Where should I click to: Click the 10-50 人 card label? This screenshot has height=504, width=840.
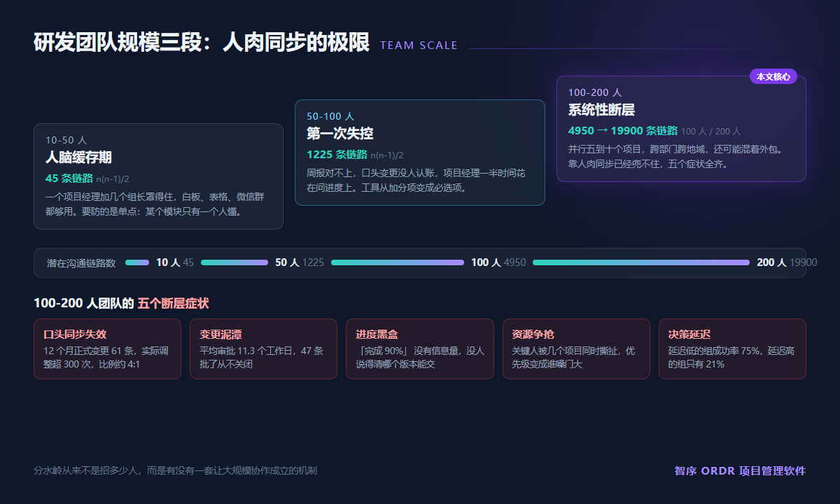tap(66, 140)
